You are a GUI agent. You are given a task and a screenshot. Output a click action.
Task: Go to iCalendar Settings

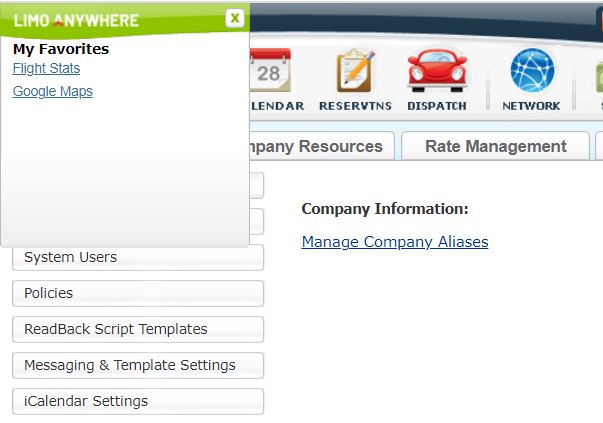point(138,402)
